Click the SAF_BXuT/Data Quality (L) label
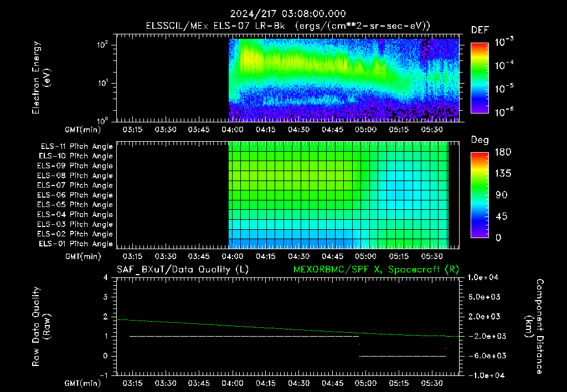The height and width of the screenshot is (392, 567). [183, 270]
